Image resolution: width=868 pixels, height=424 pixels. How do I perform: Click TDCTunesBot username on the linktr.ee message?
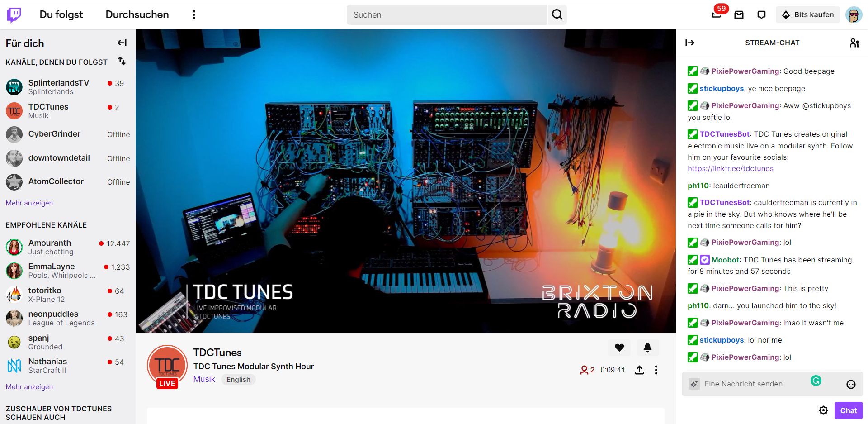(x=725, y=134)
